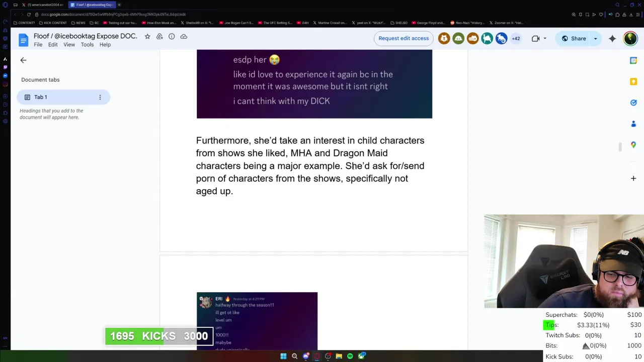This screenshot has width=644, height=362.
Task: Open the Gemini sparkle icon
Action: (612, 38)
